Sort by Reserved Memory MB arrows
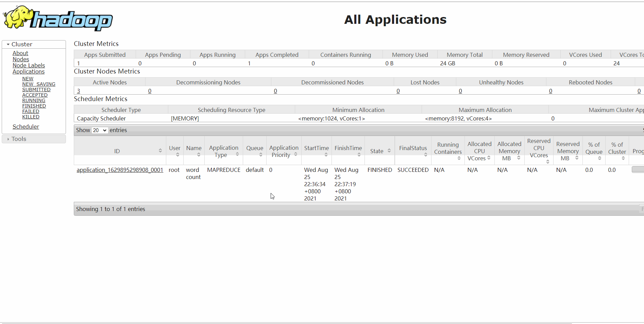Image resolution: width=644 pixels, height=324 pixels. pyautogui.click(x=577, y=158)
